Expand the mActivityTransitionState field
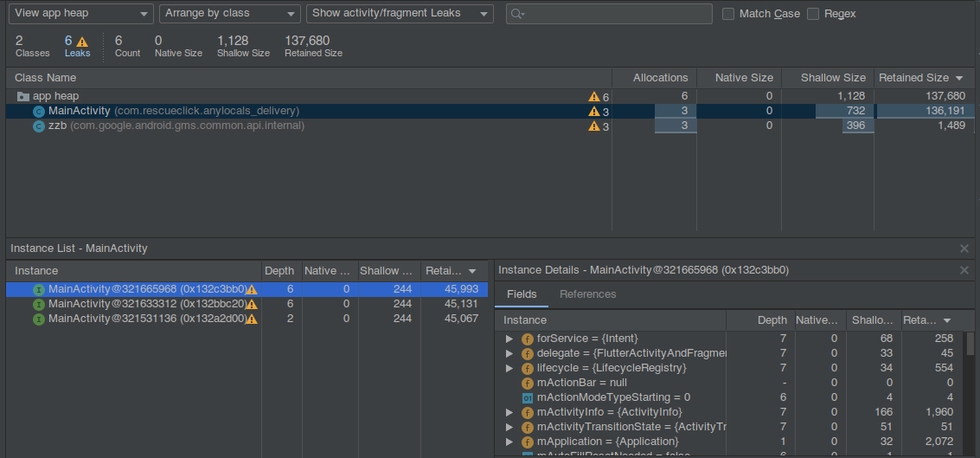The height and width of the screenshot is (458, 980). [509, 427]
